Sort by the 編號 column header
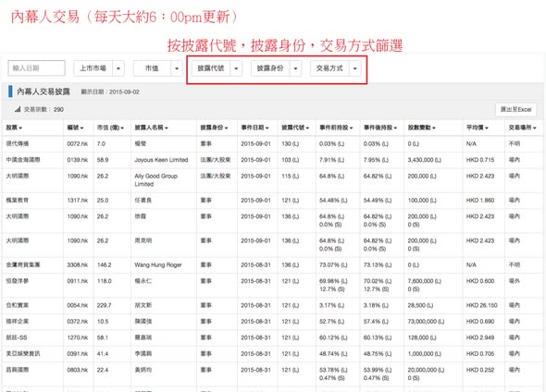The image size is (546, 392). (75, 128)
